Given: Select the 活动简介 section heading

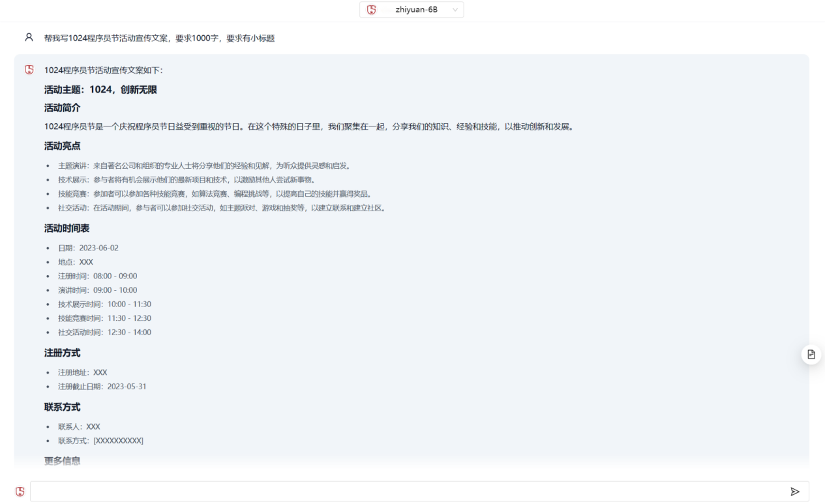Looking at the screenshot, I should tap(63, 108).
